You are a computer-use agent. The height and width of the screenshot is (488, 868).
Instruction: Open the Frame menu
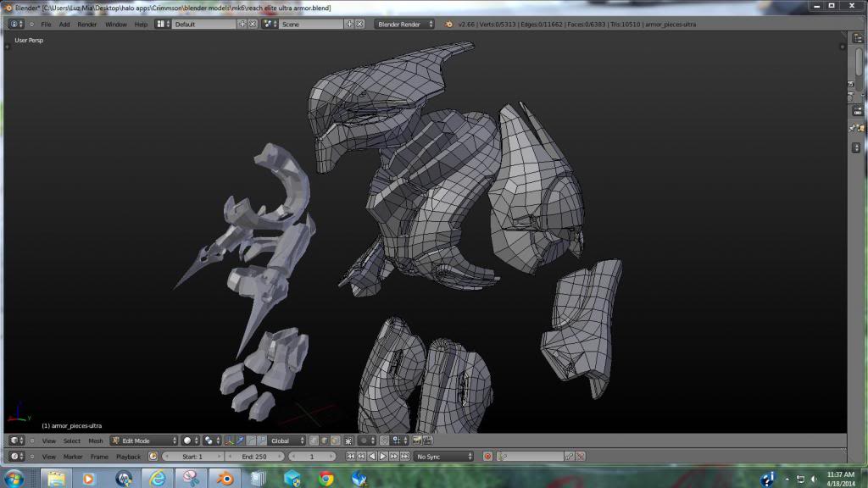[99, 457]
